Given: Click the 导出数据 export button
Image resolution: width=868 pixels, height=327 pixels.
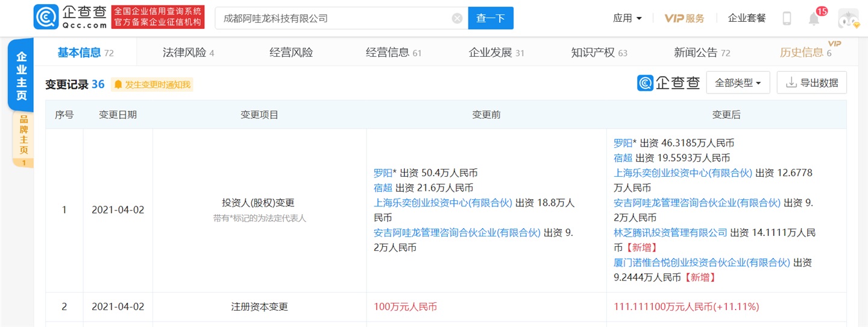Looking at the screenshot, I should click(811, 83).
